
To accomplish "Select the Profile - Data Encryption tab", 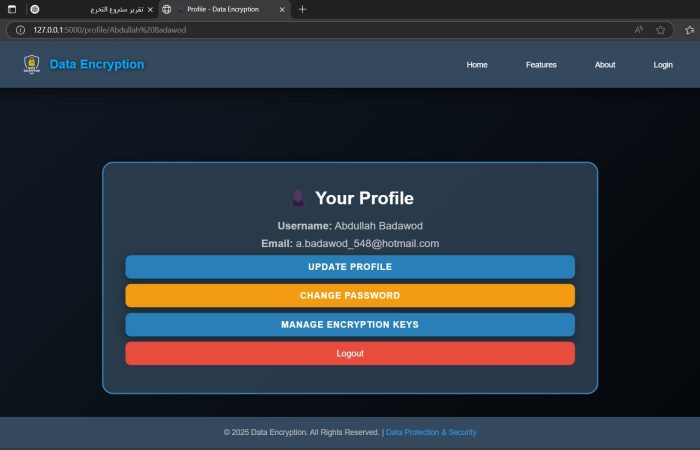I will point(222,9).
